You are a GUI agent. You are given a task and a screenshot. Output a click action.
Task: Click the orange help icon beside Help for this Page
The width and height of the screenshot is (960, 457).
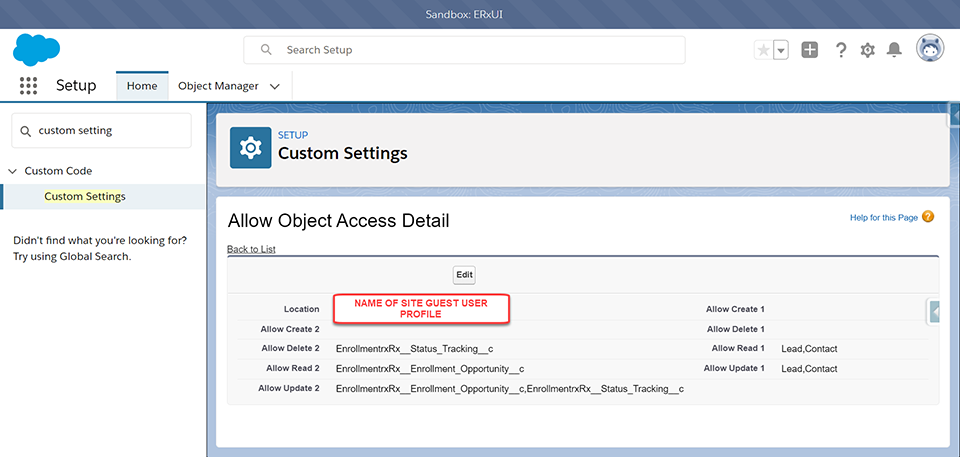coord(928,217)
